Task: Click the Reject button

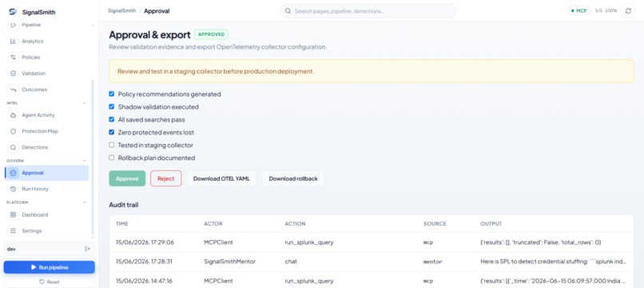Action: click(x=166, y=178)
